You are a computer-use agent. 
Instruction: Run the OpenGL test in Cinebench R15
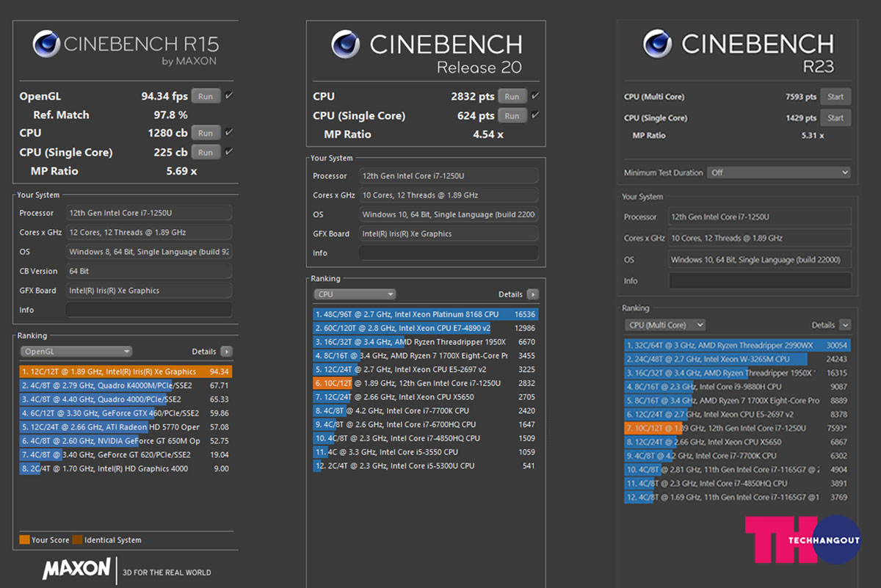206,96
